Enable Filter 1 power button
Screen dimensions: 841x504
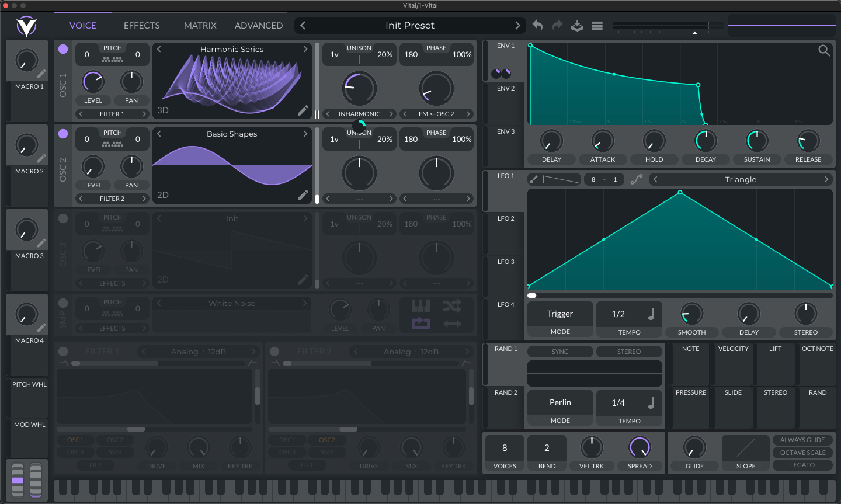pyautogui.click(x=63, y=352)
